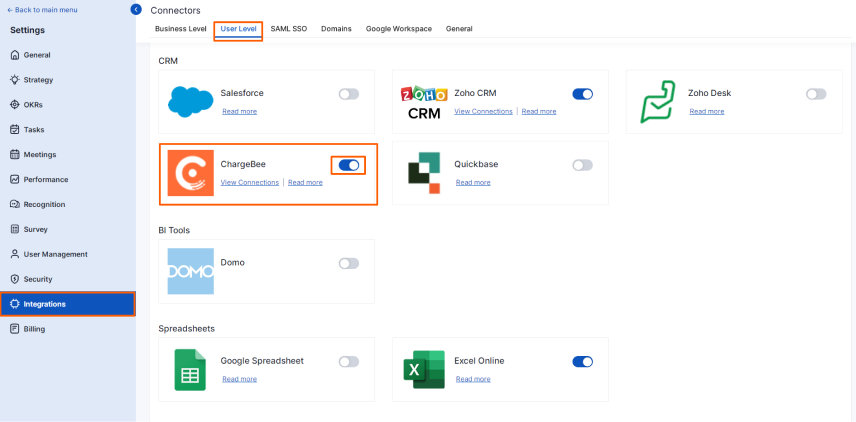
Task: Open ChargeBee Read more link
Action: pyautogui.click(x=305, y=182)
